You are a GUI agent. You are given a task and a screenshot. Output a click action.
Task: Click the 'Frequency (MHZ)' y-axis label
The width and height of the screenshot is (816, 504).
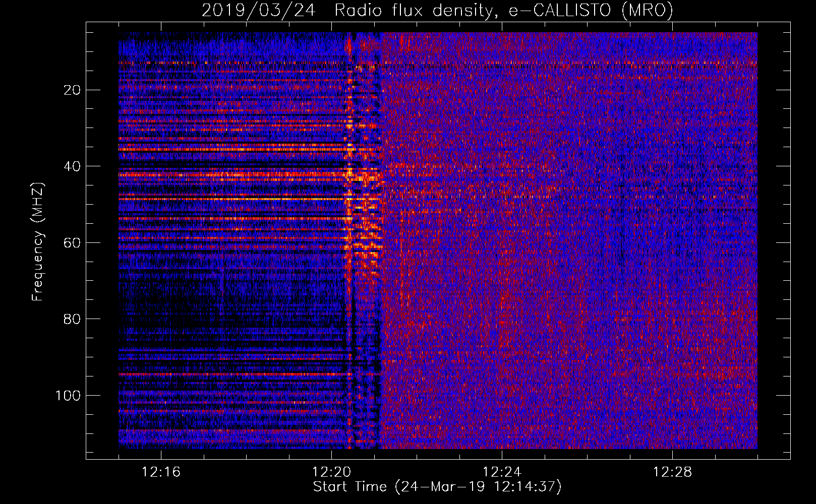pyautogui.click(x=38, y=242)
